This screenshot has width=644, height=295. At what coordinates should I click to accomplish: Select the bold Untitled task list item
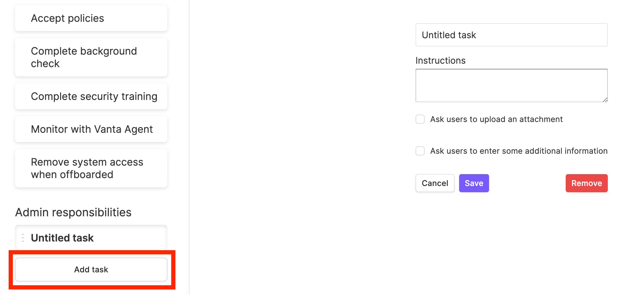tap(91, 238)
